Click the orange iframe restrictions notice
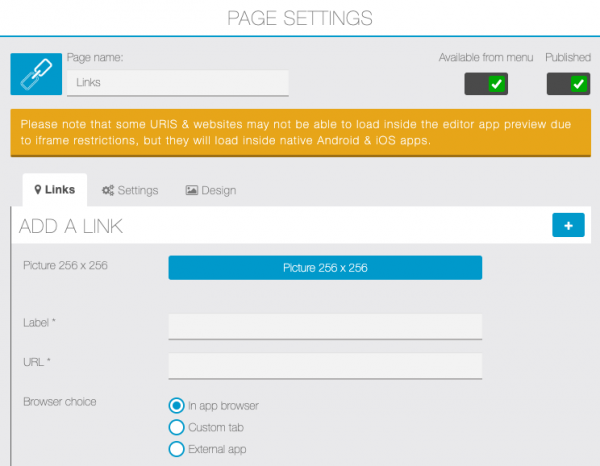The image size is (600, 466). (x=299, y=131)
